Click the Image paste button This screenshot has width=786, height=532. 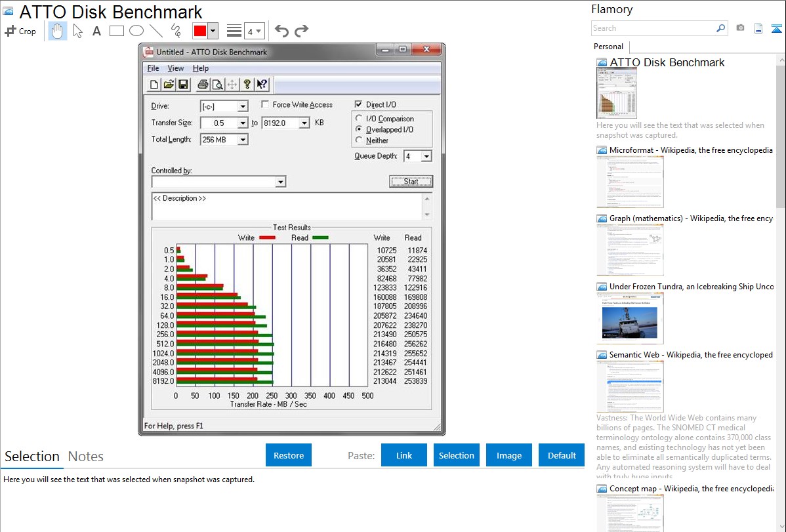[x=508, y=455]
